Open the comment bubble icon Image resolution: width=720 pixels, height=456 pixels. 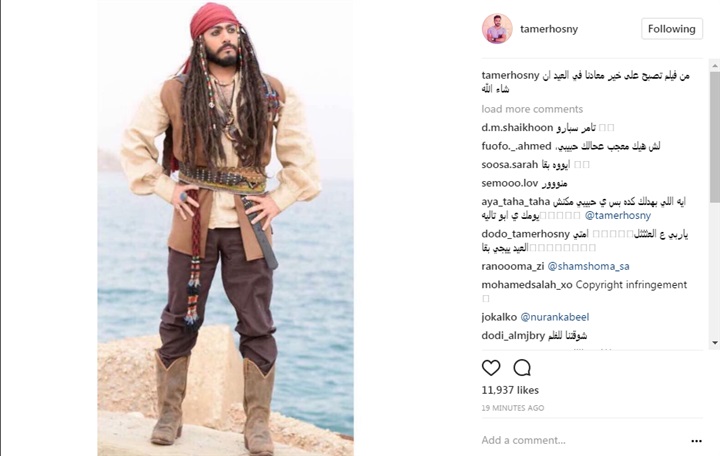click(522, 368)
